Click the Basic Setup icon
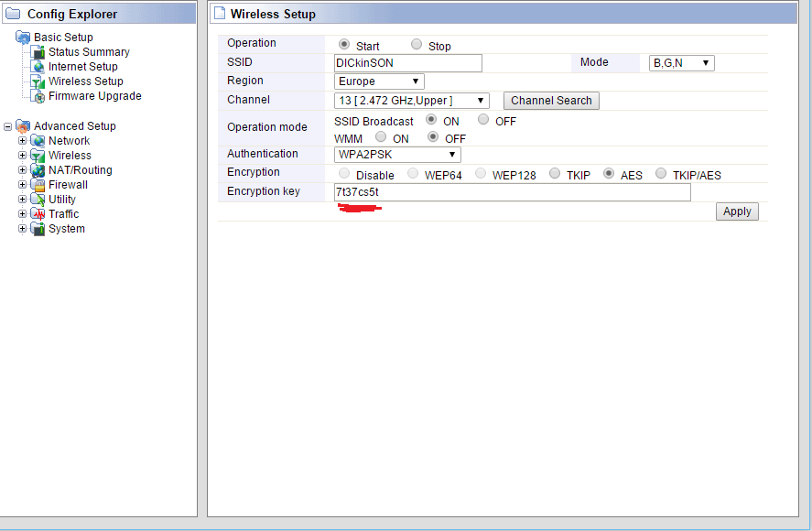Image resolution: width=812 pixels, height=531 pixels. point(23,38)
